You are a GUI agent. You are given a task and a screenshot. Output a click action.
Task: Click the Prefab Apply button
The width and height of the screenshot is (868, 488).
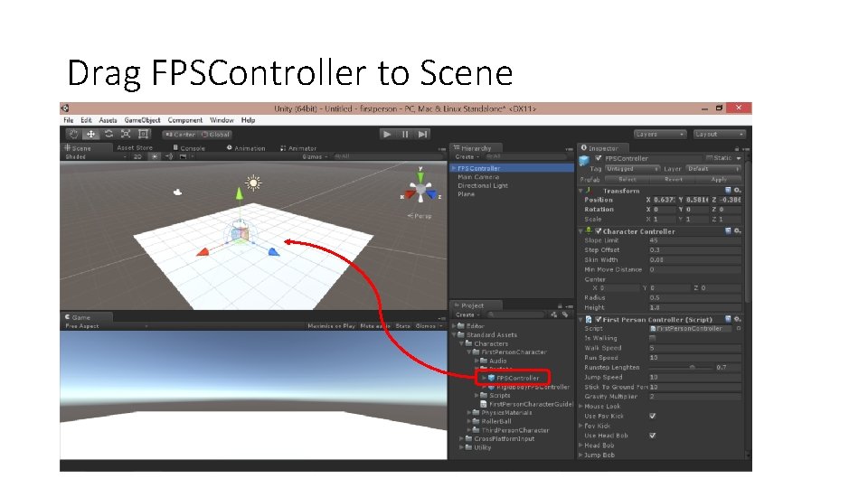pos(719,179)
